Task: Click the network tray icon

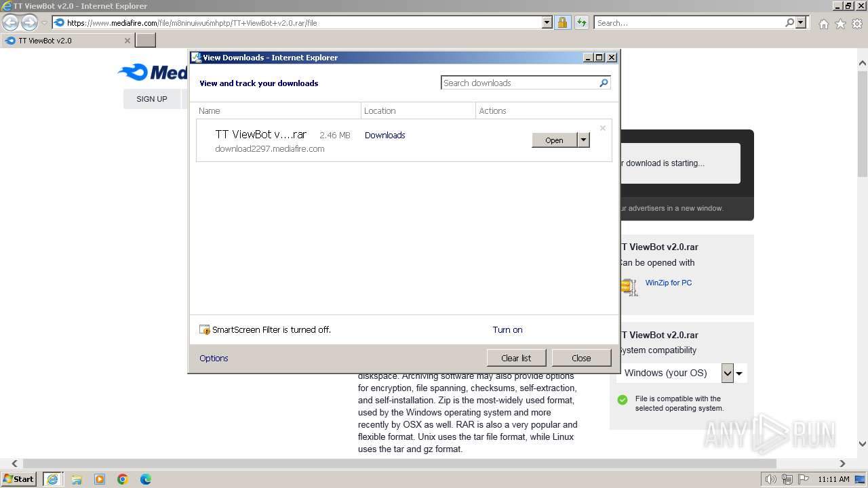Action: point(787,479)
